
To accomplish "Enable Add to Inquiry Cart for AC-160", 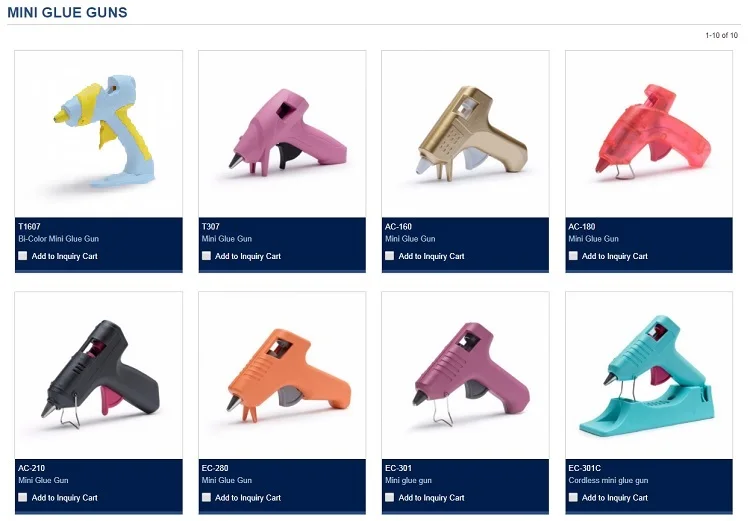I will pyautogui.click(x=389, y=256).
